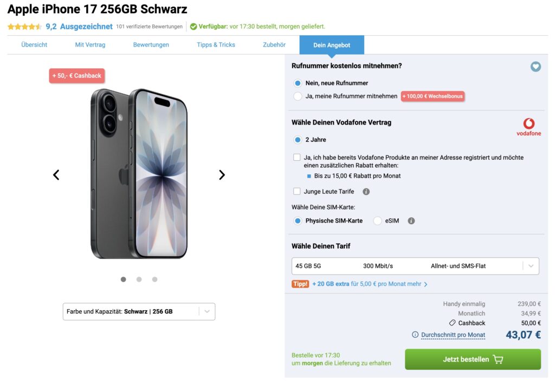The width and height of the screenshot is (555, 392).
Task: Open the tariff dropdown showing 45 GB 5G
Action: tap(415, 266)
